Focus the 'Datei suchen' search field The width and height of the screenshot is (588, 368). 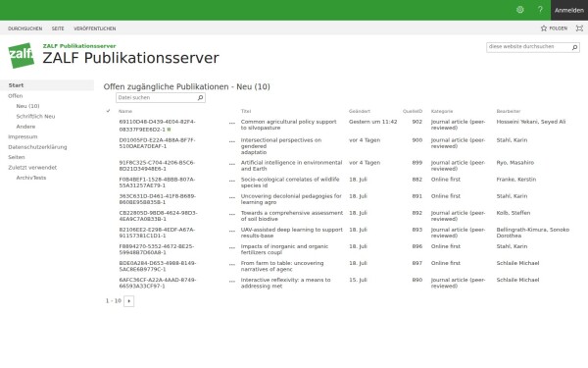click(x=157, y=97)
